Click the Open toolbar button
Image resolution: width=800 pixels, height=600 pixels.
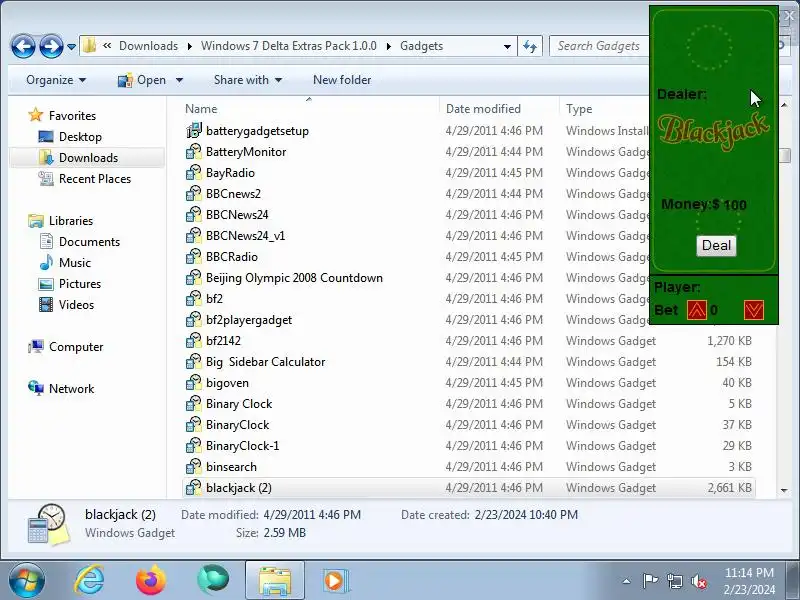click(x=142, y=80)
